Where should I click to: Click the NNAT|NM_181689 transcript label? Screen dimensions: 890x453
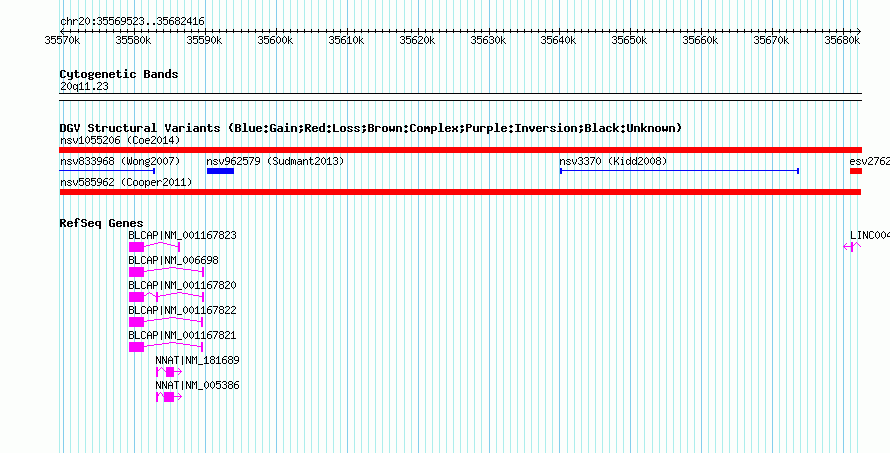[x=198, y=360]
